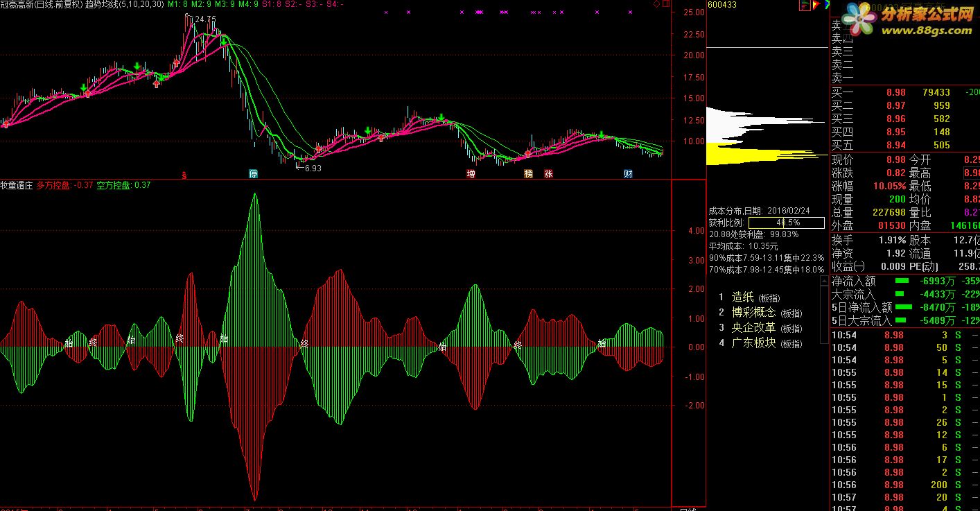Image resolution: width=980 pixels, height=511 pixels.
Task: Open the 财 info marker under the chart
Action: tap(628, 173)
